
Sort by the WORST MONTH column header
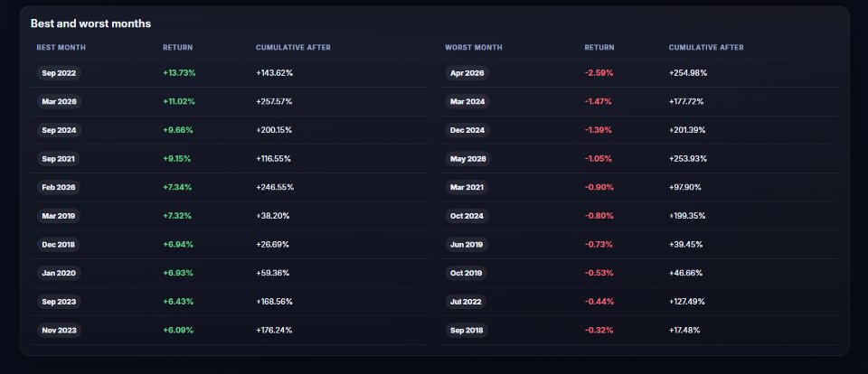(x=473, y=48)
